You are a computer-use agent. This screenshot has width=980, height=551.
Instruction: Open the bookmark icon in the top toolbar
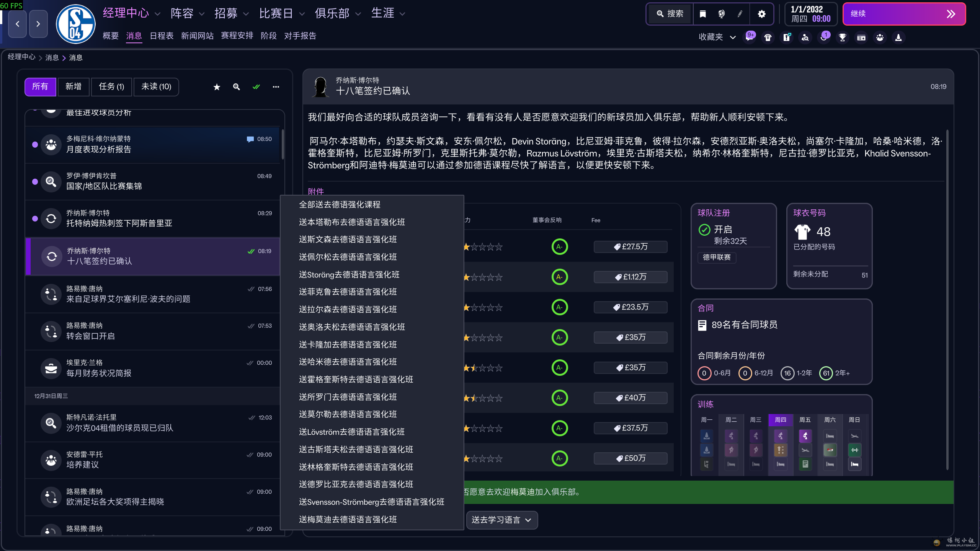pyautogui.click(x=703, y=14)
